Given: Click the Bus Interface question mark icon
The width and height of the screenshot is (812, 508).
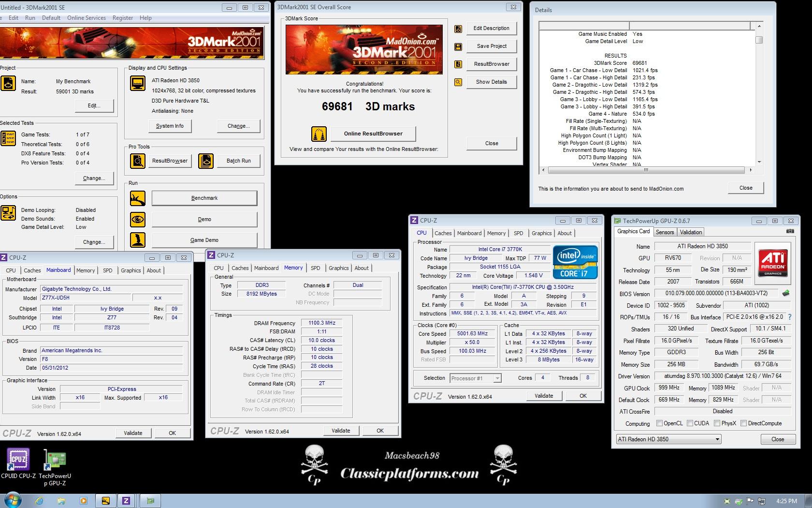Looking at the screenshot, I should coord(790,317).
